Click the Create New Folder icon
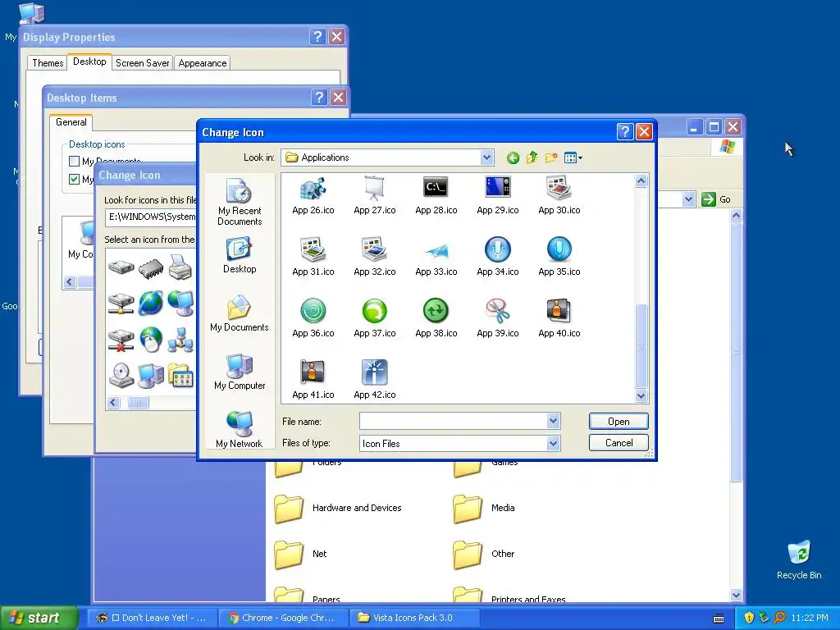 point(551,157)
